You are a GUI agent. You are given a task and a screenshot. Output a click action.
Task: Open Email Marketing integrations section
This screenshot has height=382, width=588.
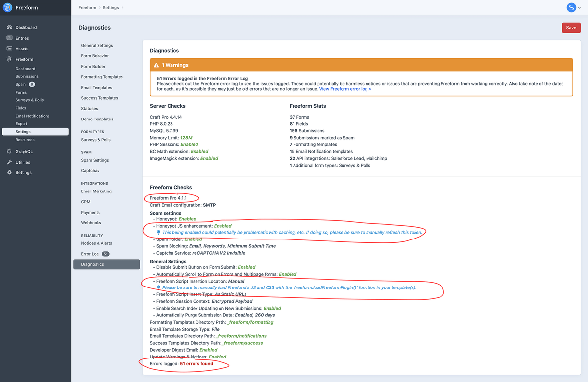point(97,191)
